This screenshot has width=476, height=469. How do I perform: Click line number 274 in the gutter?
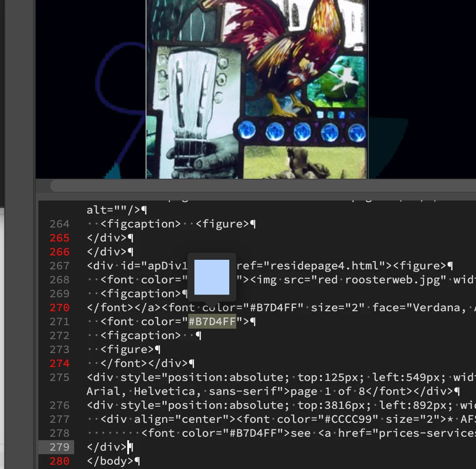(x=59, y=364)
